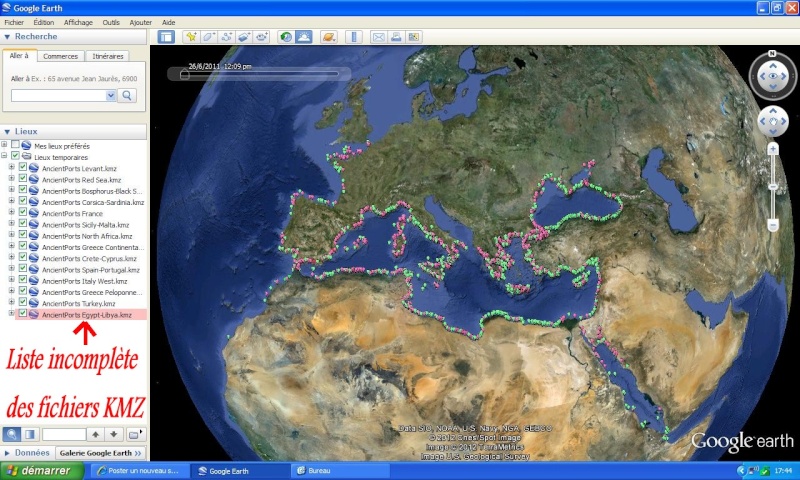The height and width of the screenshot is (480, 800).
Task: Click the hand in the move joystick
Action: (773, 121)
